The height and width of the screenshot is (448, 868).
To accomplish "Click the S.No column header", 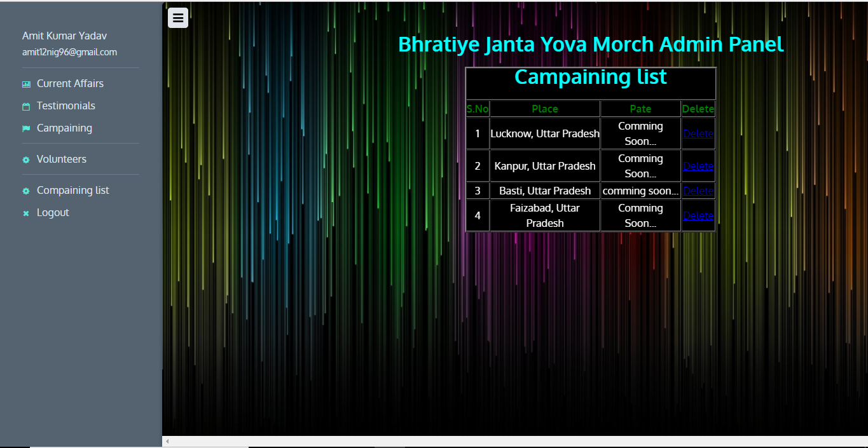I will (x=478, y=109).
